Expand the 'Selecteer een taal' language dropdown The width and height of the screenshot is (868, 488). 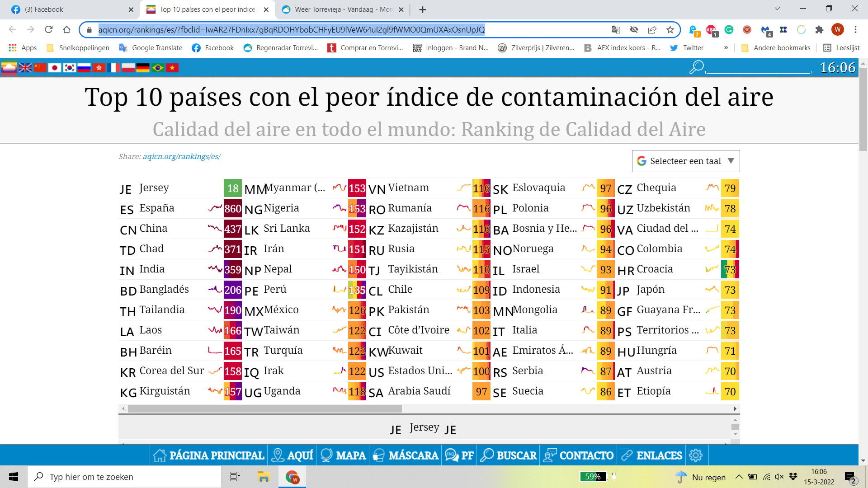(685, 161)
